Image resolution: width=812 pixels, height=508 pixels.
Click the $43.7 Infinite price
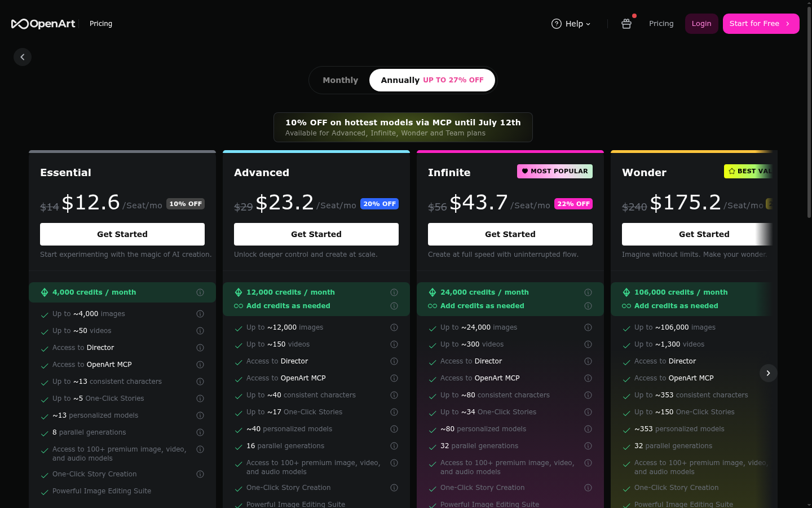point(479,202)
